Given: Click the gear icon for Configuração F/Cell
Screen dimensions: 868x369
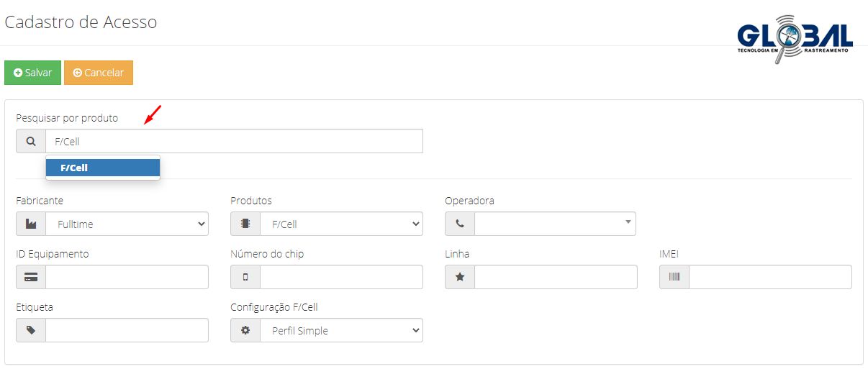Looking at the screenshot, I should point(245,330).
